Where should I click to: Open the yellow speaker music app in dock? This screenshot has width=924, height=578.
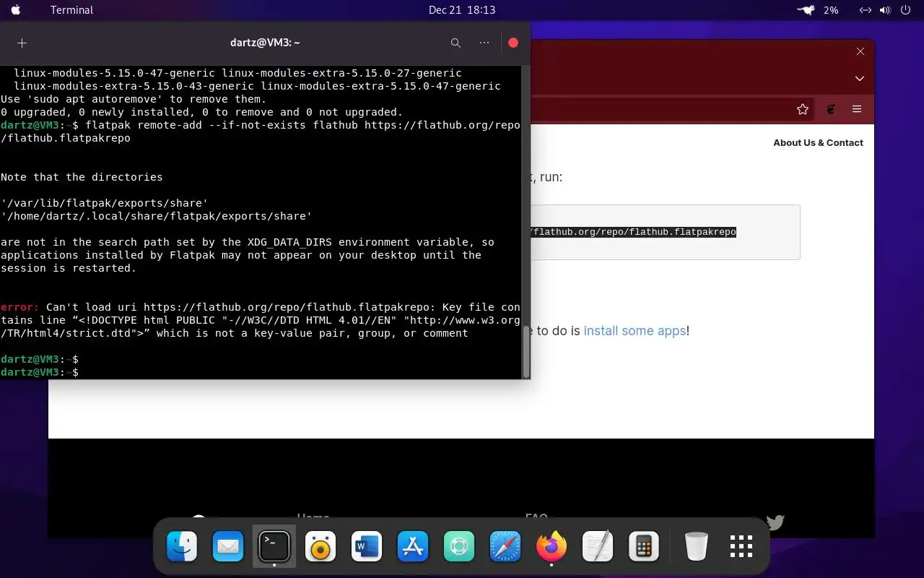click(321, 547)
